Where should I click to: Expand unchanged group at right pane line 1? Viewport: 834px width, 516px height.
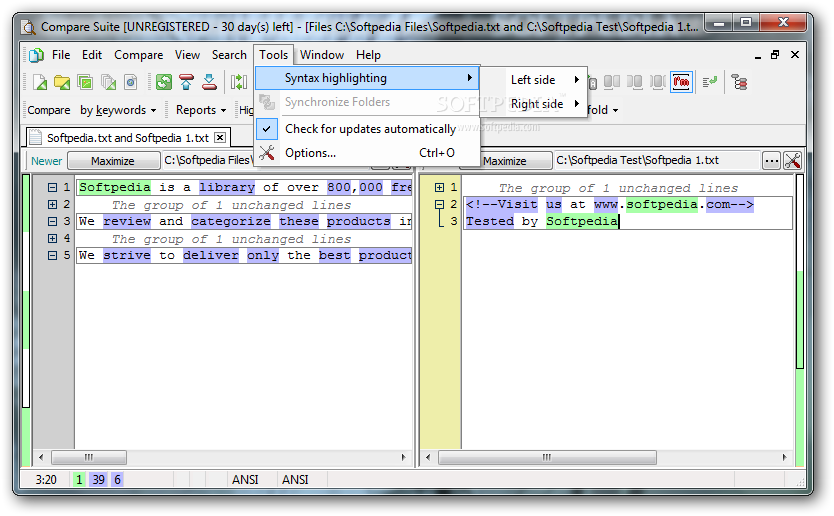[x=439, y=187]
